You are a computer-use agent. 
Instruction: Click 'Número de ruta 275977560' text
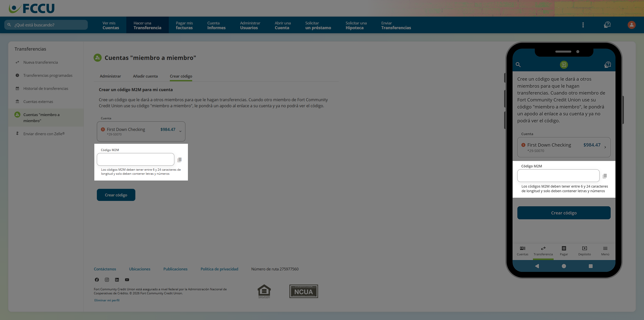(x=275, y=269)
